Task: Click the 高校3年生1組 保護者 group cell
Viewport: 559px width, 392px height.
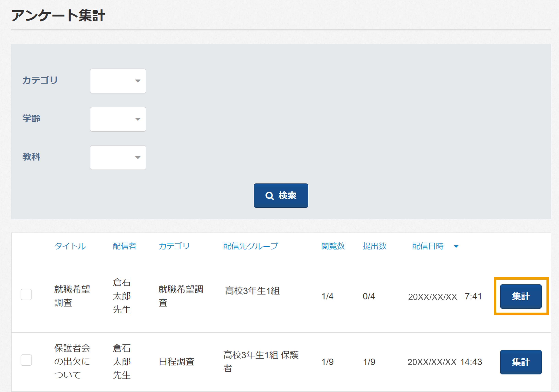Action: (x=261, y=362)
